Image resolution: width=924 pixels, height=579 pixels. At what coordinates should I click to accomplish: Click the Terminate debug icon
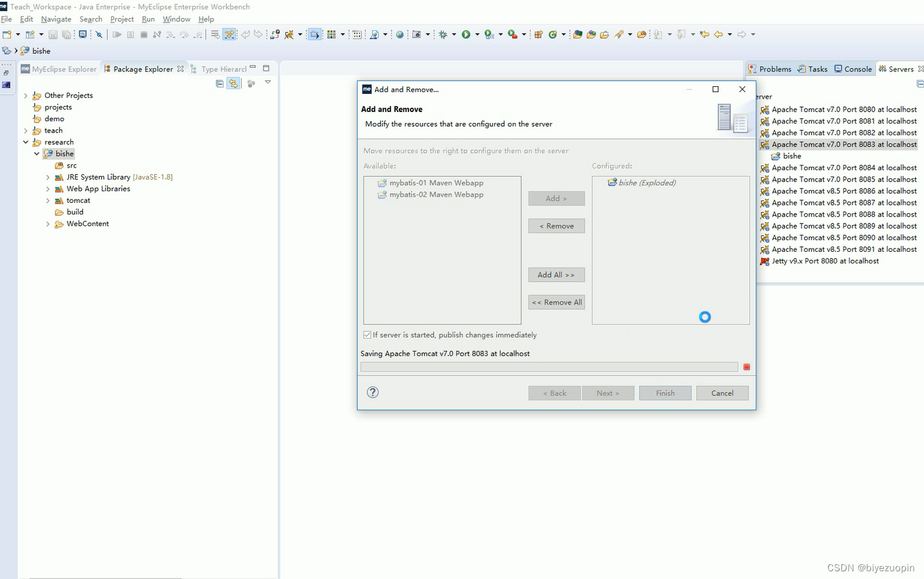pos(144,34)
